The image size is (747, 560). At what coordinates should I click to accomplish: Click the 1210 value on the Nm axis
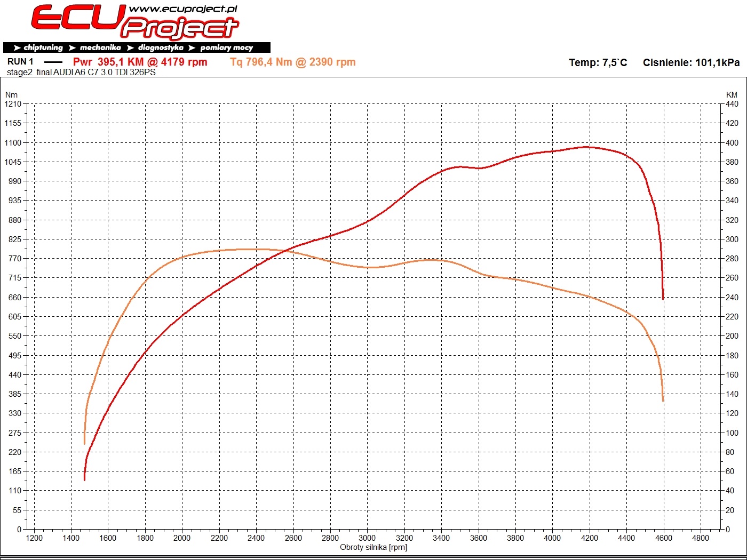point(13,104)
